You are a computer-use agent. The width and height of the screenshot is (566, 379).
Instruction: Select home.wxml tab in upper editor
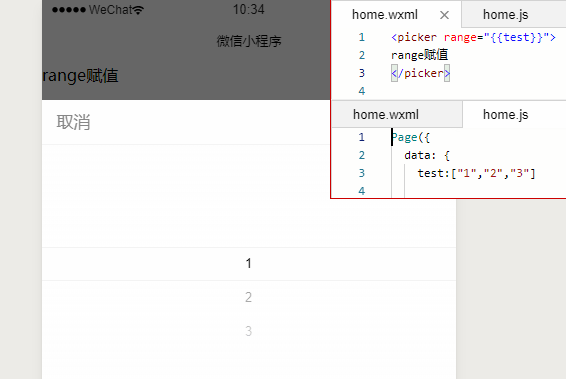[x=385, y=15]
